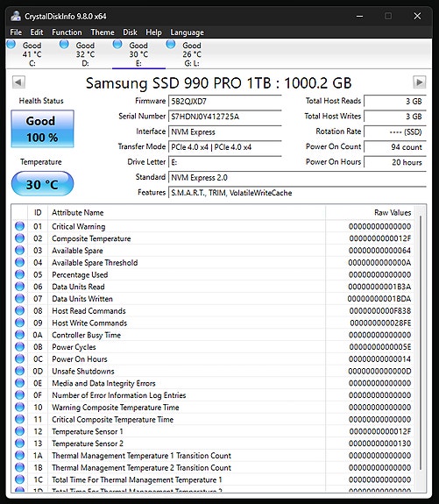
Task: Click the Critical Warning status orb
Action: click(x=20, y=226)
